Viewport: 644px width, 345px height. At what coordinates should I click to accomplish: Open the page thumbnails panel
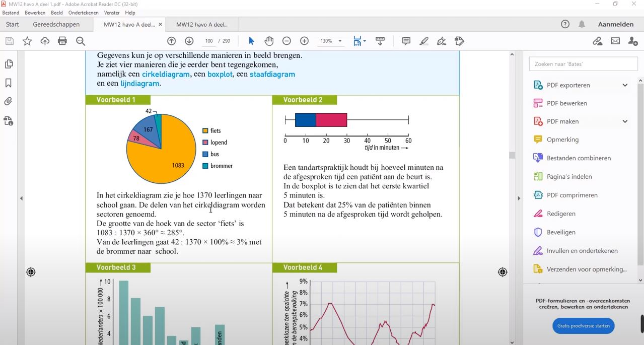(x=9, y=64)
